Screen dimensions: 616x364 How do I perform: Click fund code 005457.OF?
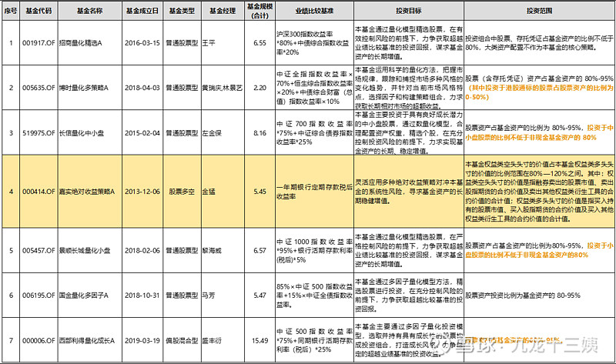38,251
